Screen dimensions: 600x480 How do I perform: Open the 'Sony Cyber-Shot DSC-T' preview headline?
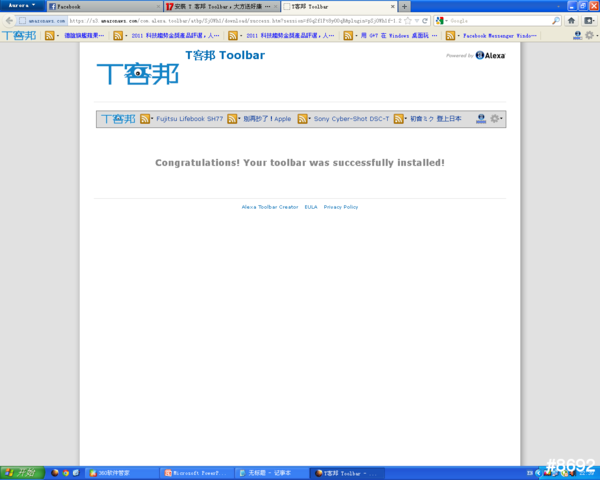[351, 119]
